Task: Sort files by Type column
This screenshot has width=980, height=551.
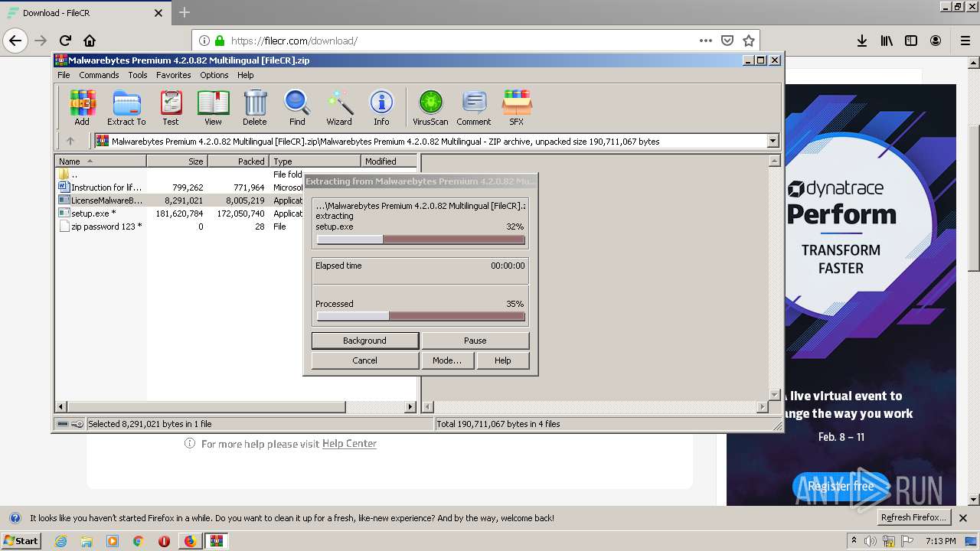Action: (x=315, y=161)
